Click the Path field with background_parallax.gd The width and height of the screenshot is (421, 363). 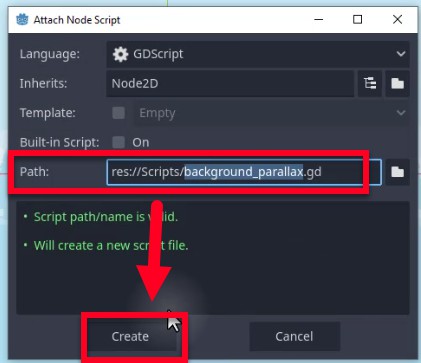coord(244,172)
